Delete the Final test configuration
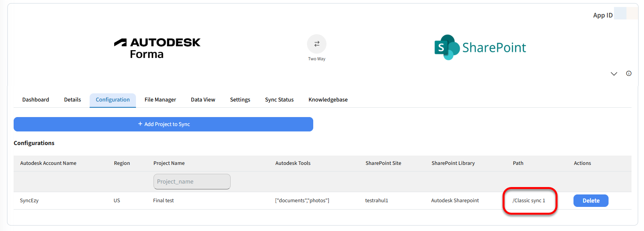644x231 pixels. click(x=590, y=201)
